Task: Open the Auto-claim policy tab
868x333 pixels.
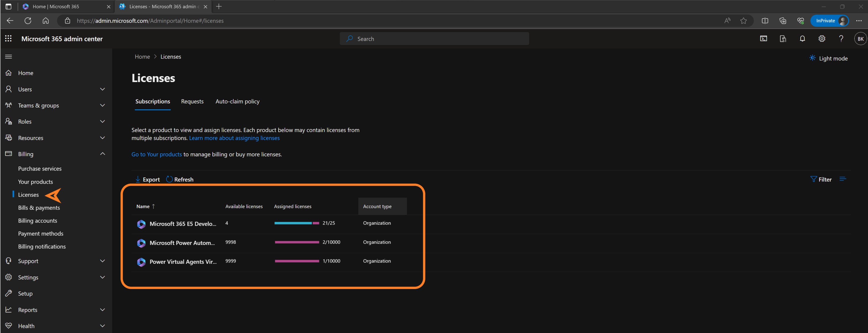Action: [x=237, y=102]
